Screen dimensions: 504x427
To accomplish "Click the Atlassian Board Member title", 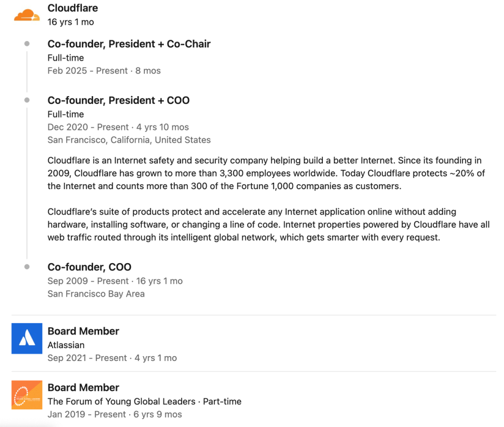I will tap(83, 331).
